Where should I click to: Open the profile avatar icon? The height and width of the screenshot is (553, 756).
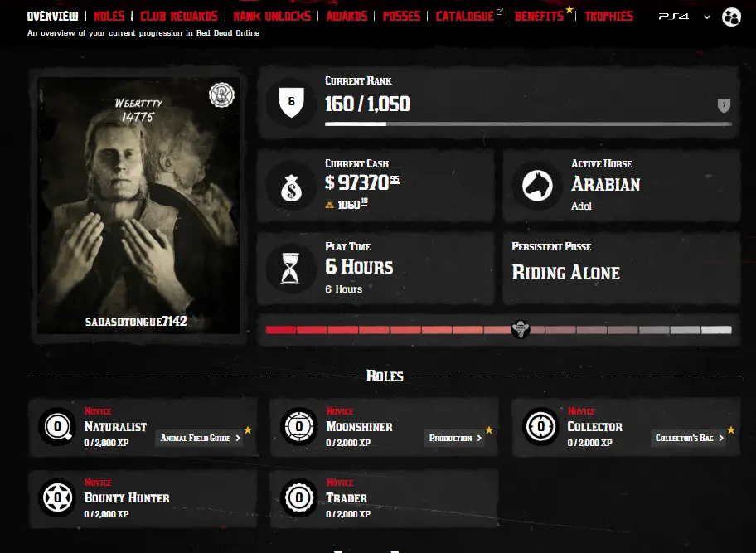731,17
